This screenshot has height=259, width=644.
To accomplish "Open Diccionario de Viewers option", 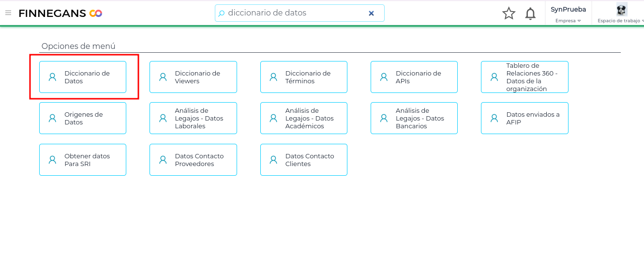I will point(193,77).
